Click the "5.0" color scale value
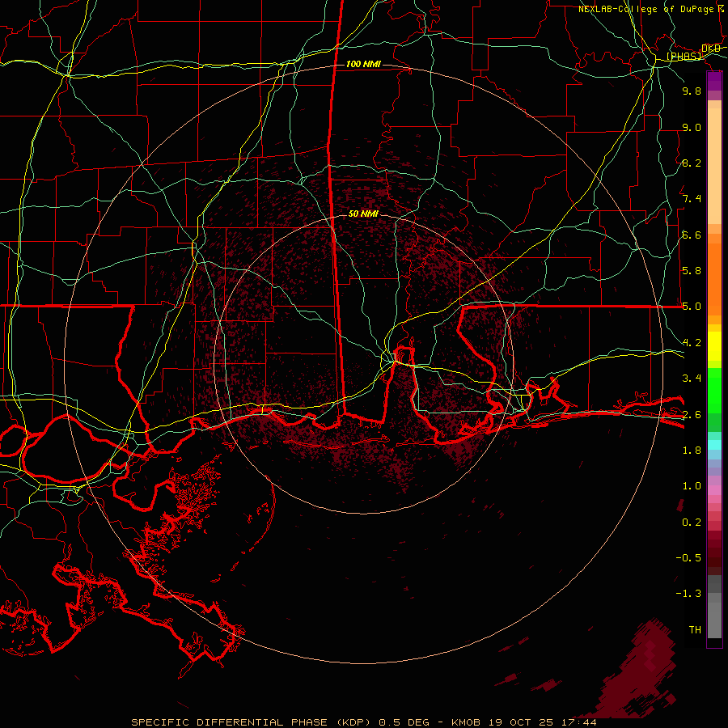 [692, 307]
